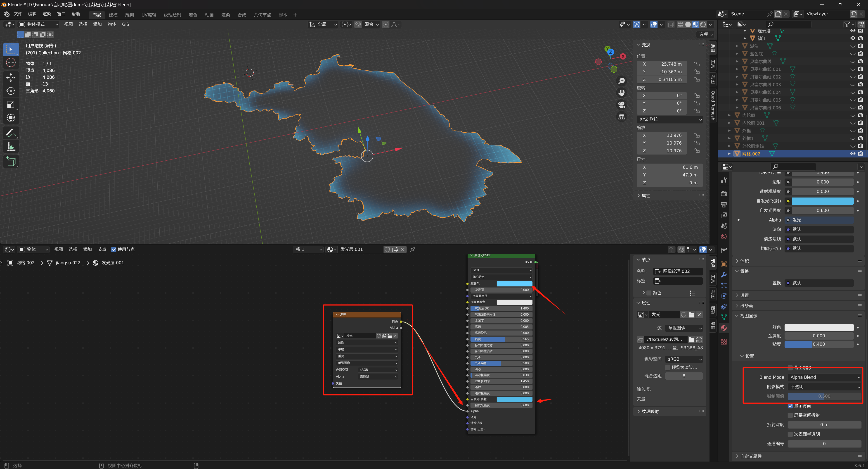This screenshot has height=469, width=868.
Task: Enable the 屏幕空间折射 checkbox
Action: click(x=790, y=415)
